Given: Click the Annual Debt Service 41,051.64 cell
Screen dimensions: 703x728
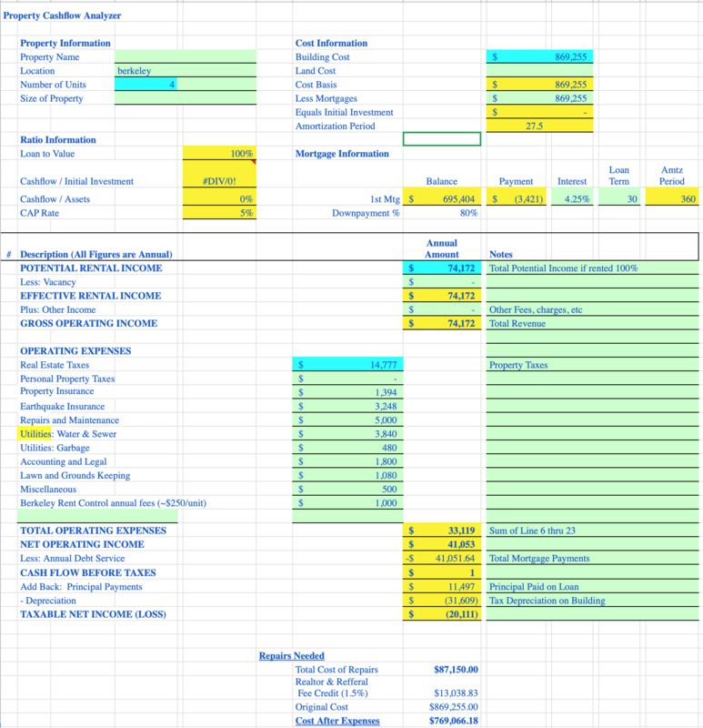Looking at the screenshot, I should 442,558.
